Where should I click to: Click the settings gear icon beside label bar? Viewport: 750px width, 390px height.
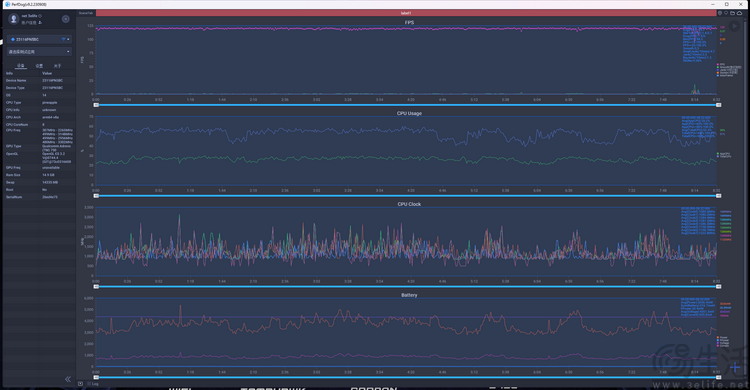click(720, 13)
